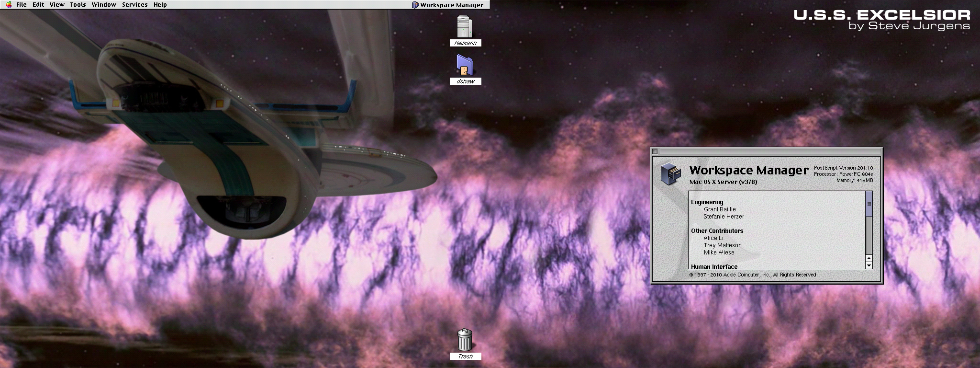Click the name "Grant Baillie"
980x368 pixels.
(x=720, y=209)
